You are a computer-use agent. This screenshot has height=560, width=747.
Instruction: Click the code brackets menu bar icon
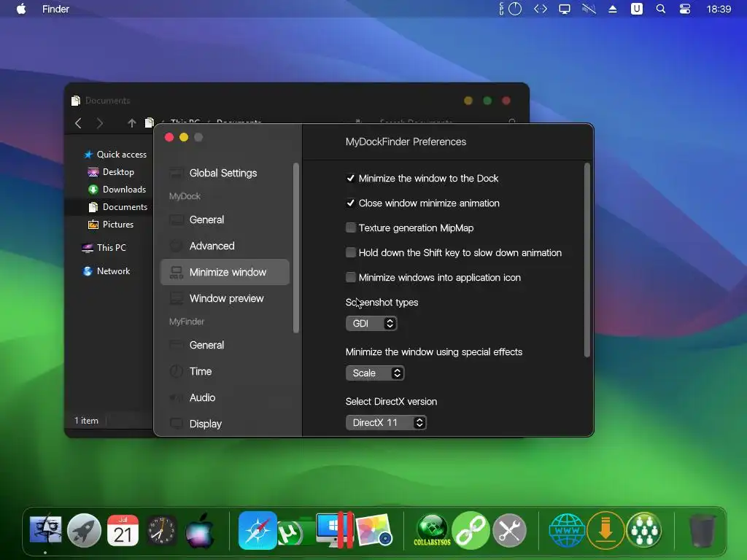click(541, 9)
